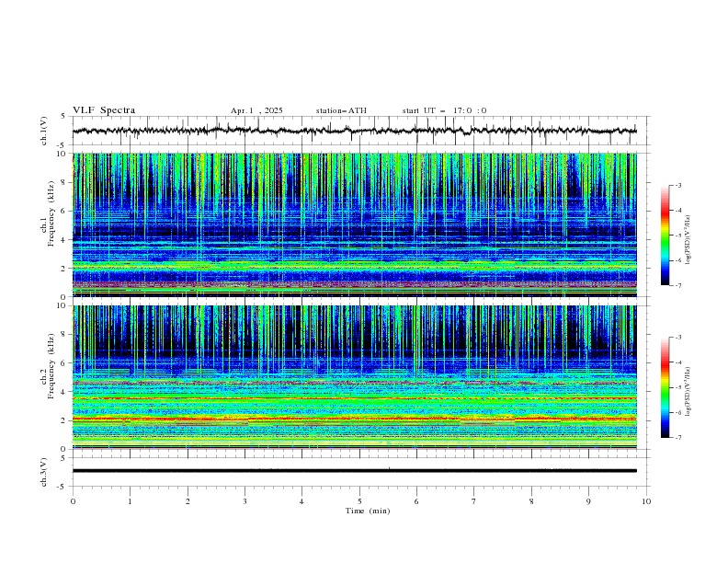Click the "6" kHz tick on ch.2 spectrogram

coord(64,363)
